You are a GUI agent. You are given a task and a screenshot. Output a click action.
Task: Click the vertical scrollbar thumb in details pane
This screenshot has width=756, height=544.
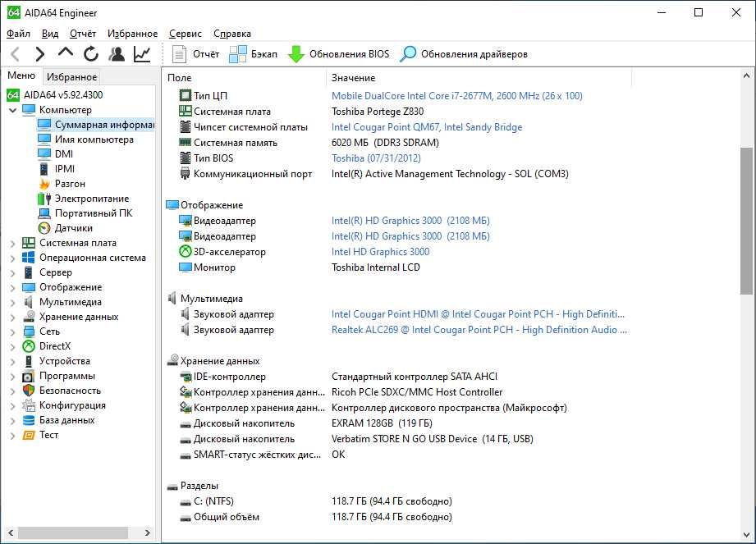746,221
